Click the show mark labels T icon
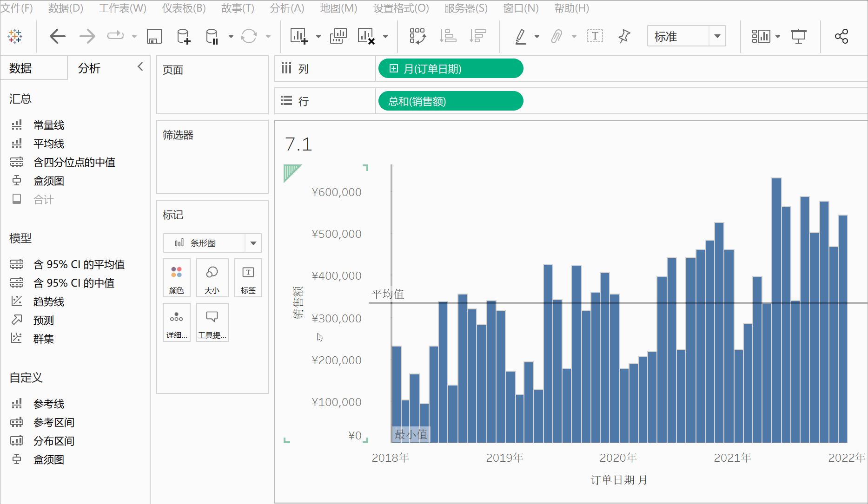 [595, 36]
